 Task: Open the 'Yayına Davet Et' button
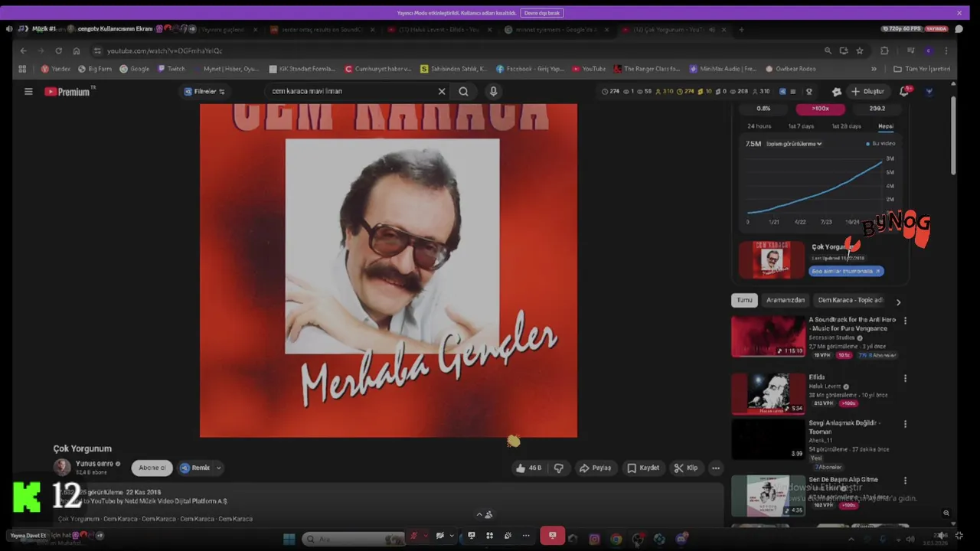[28, 536]
